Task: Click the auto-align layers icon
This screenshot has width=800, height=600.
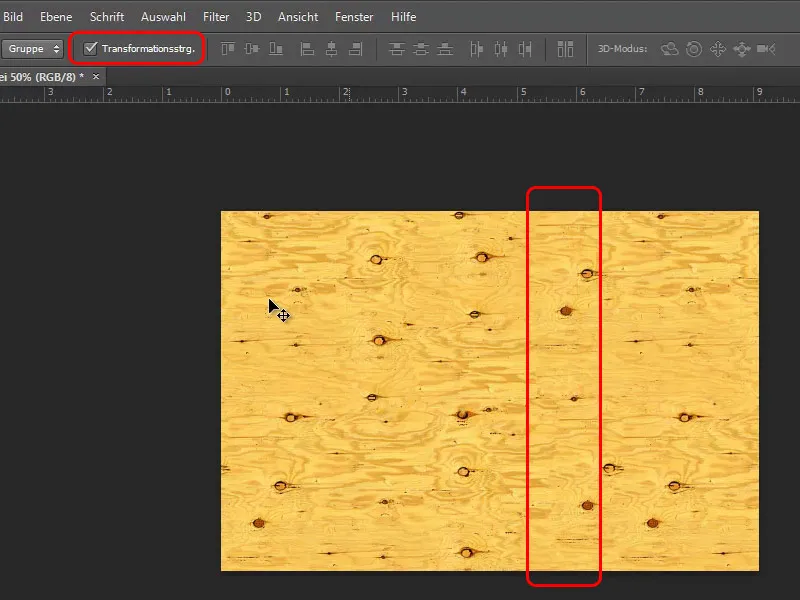Action: 565,49
